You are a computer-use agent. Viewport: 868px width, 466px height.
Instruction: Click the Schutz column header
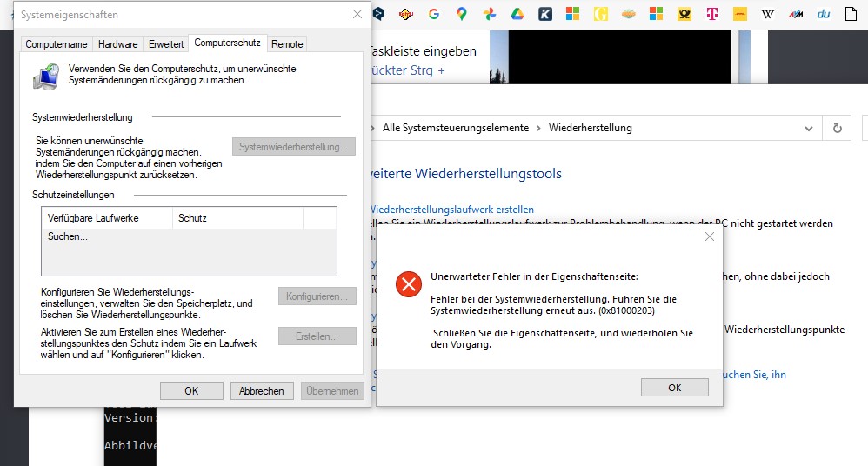(x=238, y=218)
